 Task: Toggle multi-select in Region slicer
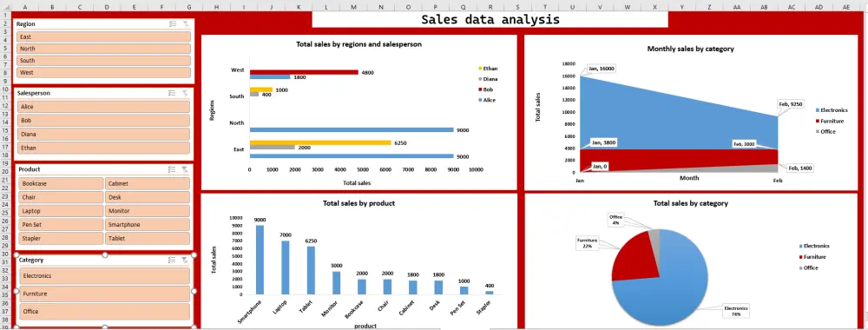point(173,24)
